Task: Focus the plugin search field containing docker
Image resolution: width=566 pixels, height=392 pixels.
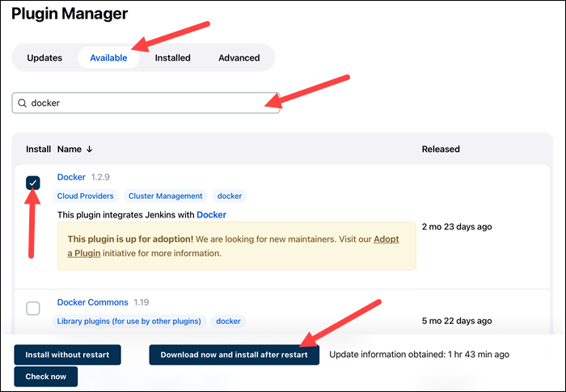Action: pyautogui.click(x=146, y=103)
